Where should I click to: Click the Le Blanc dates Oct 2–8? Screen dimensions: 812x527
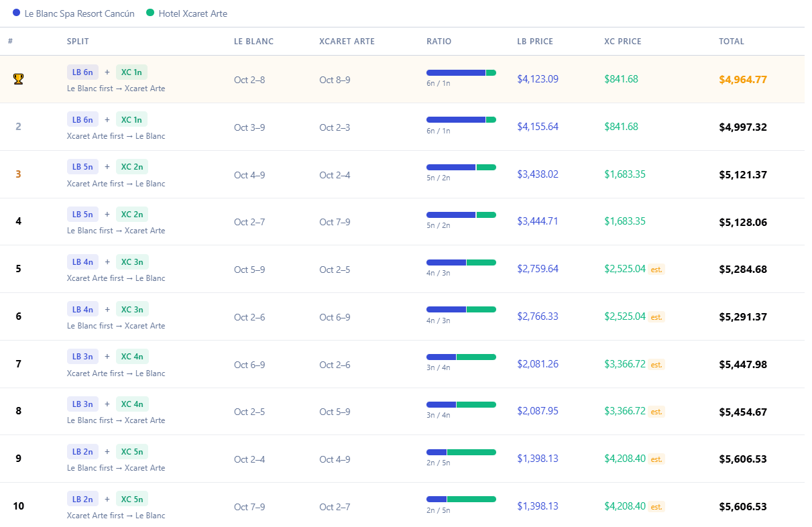(x=249, y=80)
